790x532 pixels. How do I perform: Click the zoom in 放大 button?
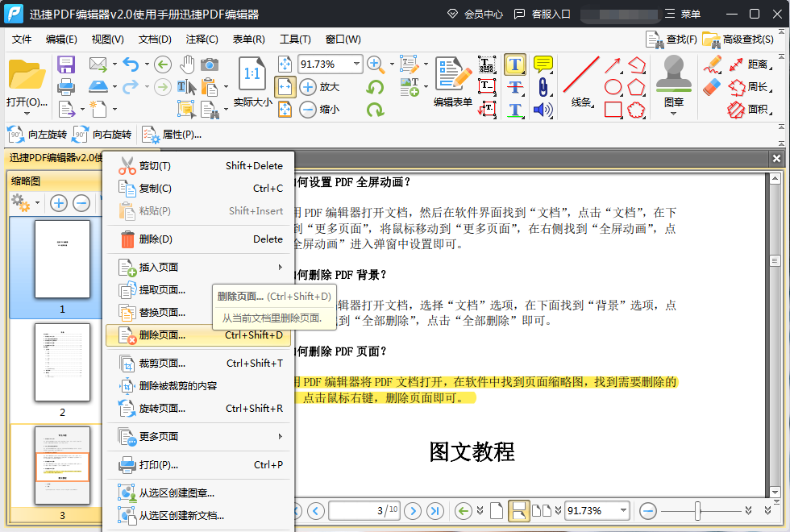[319, 87]
